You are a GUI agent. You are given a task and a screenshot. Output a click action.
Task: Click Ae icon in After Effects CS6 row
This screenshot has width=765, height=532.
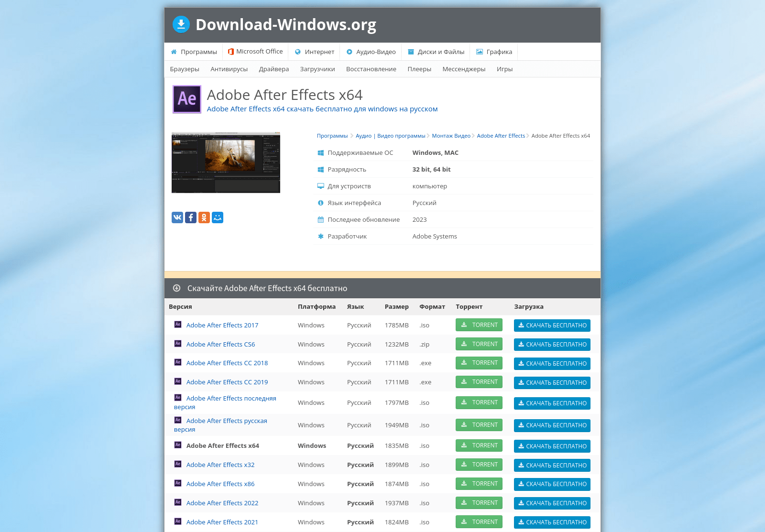click(178, 343)
